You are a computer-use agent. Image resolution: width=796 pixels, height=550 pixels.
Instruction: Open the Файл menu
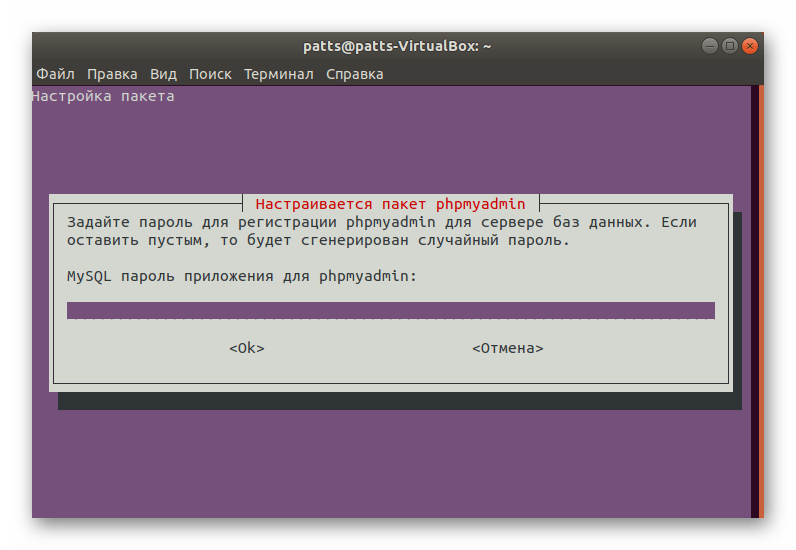(x=55, y=74)
